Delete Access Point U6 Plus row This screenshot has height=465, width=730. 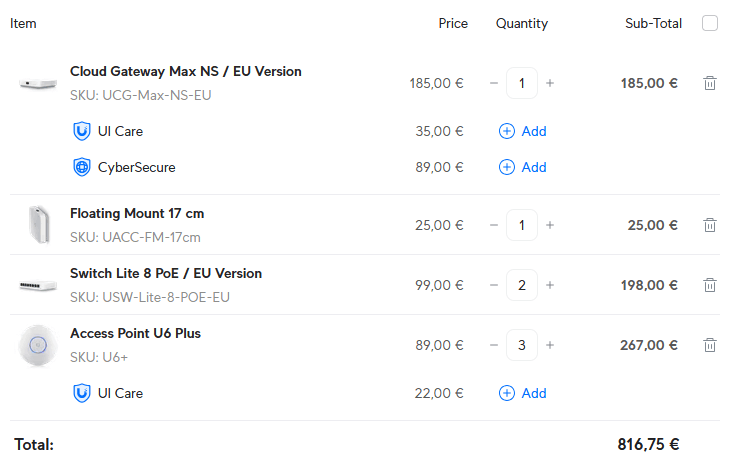click(710, 345)
